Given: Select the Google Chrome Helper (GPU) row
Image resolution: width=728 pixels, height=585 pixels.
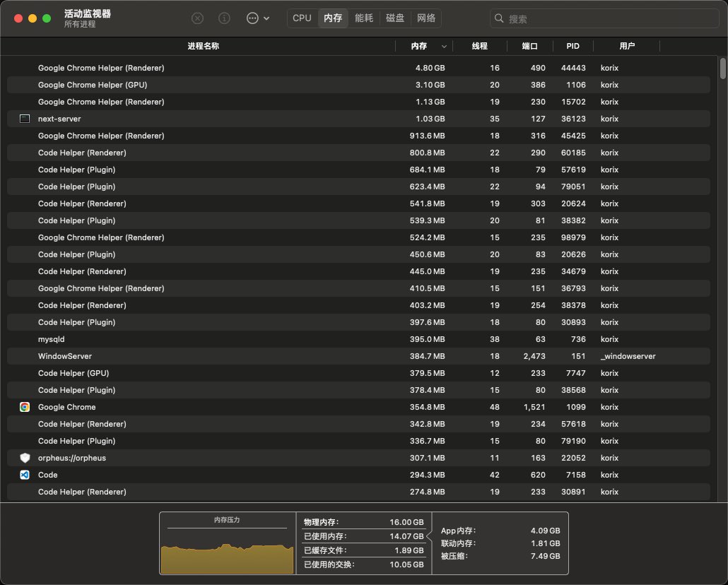Looking at the screenshot, I should pos(358,85).
